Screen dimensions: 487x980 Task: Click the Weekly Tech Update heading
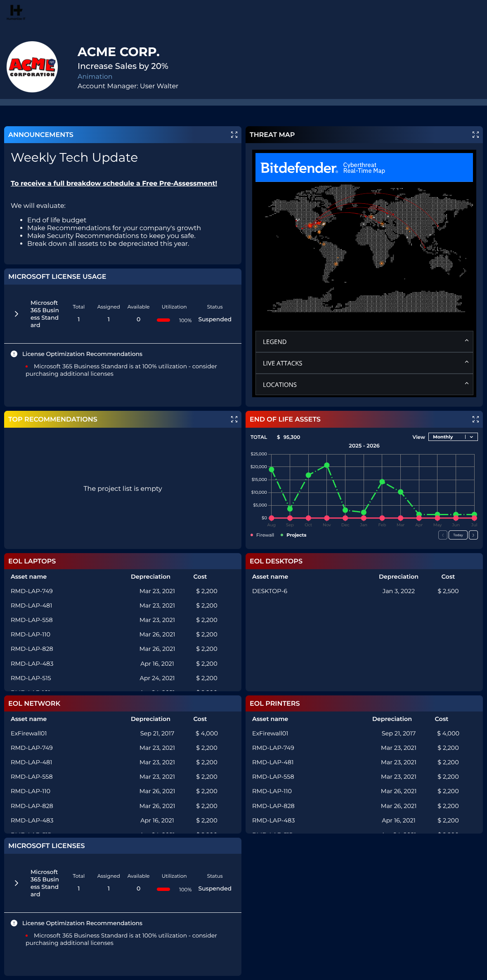74,158
